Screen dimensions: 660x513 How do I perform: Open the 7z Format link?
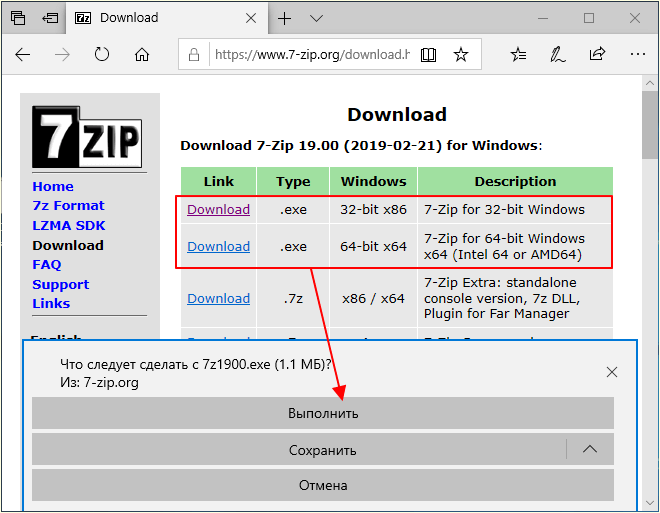tap(68, 206)
